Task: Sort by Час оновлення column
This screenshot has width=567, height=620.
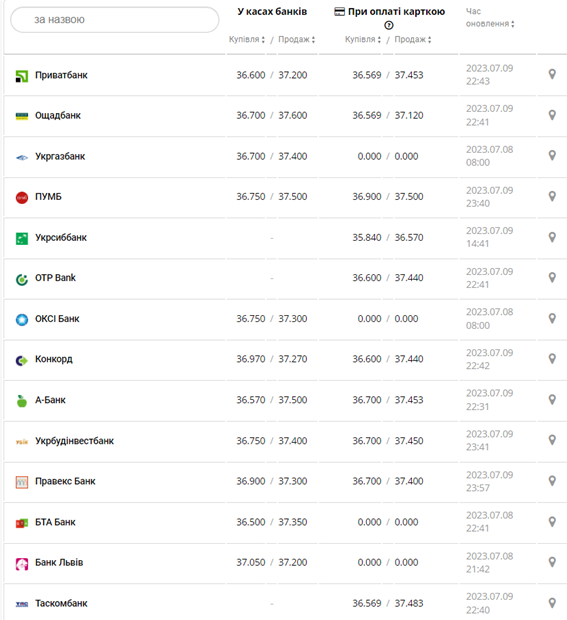Action: pos(490,18)
